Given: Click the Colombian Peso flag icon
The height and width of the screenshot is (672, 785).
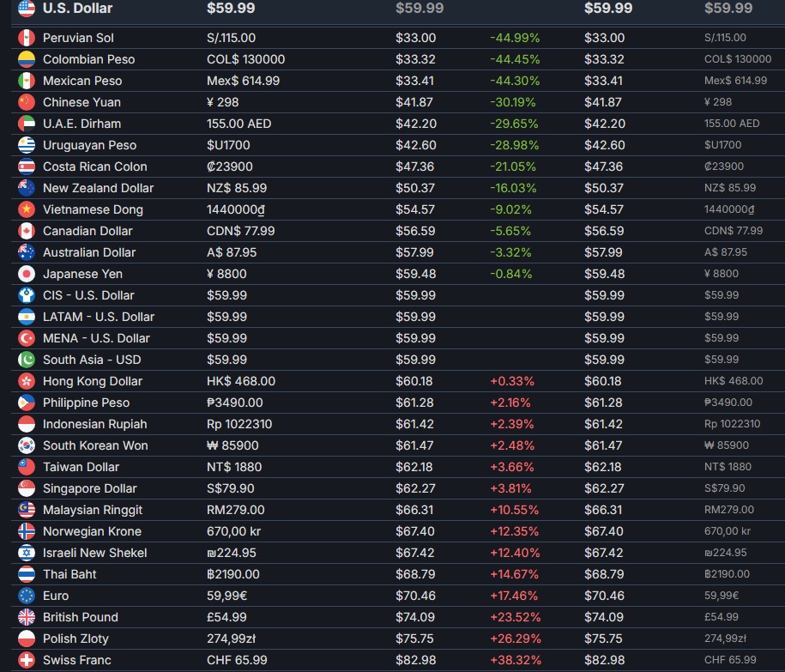Looking at the screenshot, I should (x=27, y=59).
